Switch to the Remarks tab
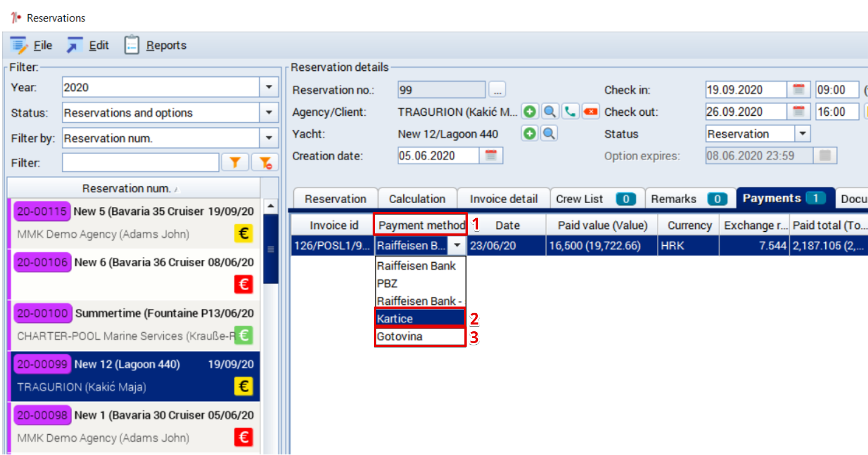 (690, 199)
